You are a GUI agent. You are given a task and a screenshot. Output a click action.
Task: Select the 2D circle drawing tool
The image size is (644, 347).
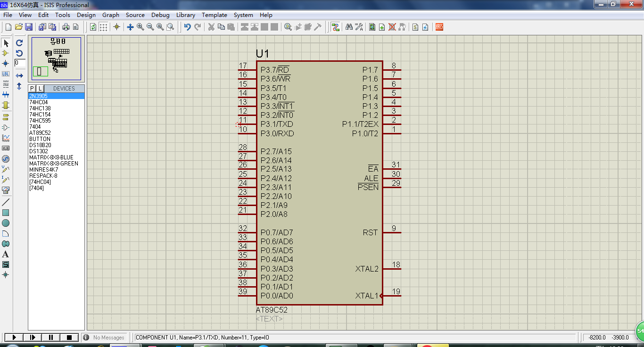click(6, 223)
